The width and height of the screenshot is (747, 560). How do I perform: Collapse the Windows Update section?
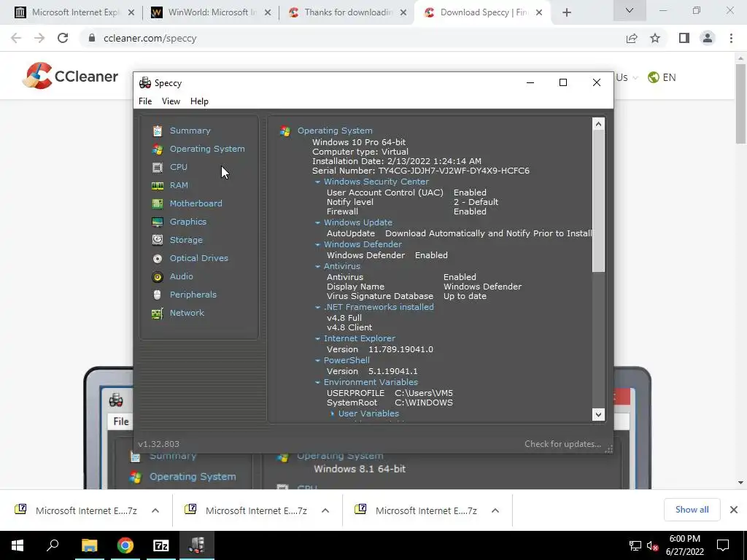(317, 223)
